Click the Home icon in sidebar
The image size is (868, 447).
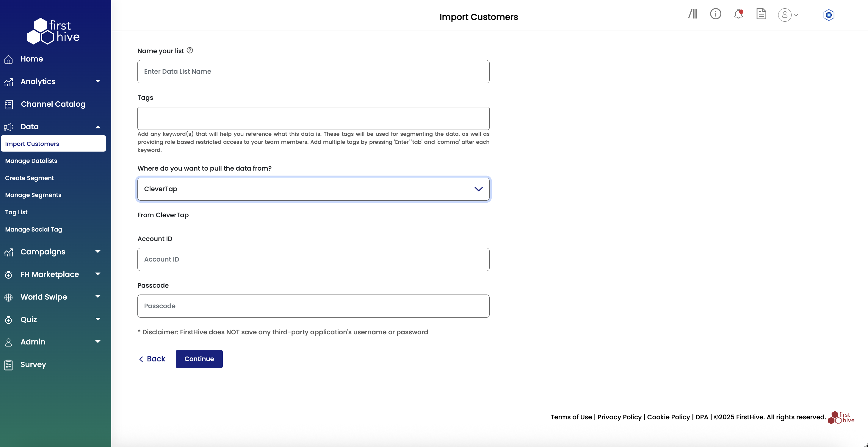9,59
